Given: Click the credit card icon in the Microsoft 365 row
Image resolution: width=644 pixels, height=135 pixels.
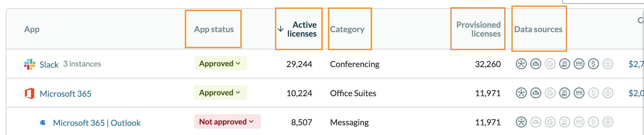Looking at the screenshot, I should tap(579, 93).
